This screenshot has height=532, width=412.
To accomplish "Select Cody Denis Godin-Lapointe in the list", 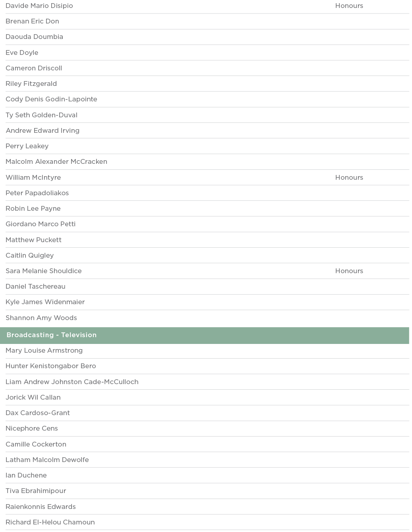I will point(51,99).
